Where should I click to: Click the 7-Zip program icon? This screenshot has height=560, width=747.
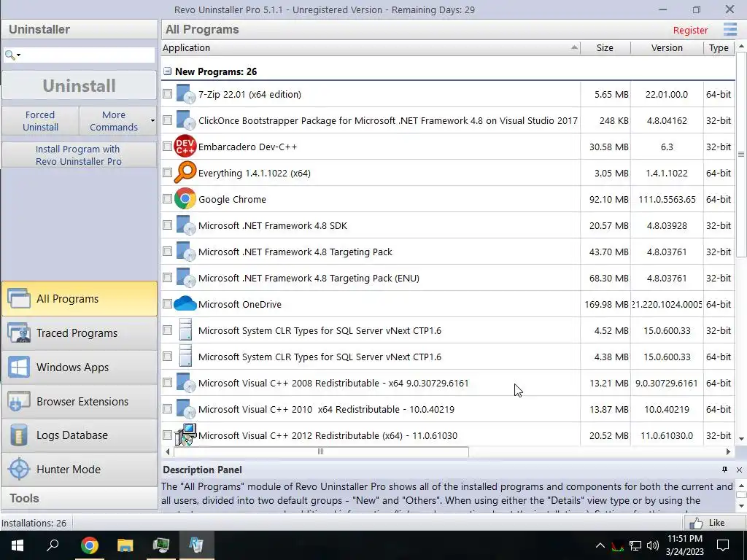click(x=185, y=94)
